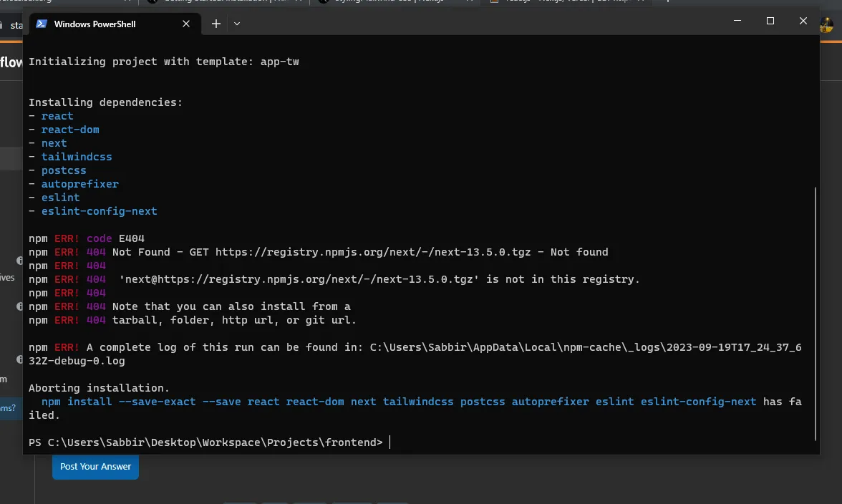This screenshot has height=504, width=842.
Task: Click the 'npm install --save-exact' command text
Action: tap(399, 402)
